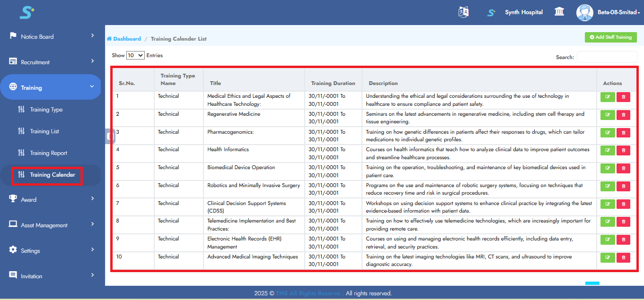Click the bank building icon in header
The height and width of the screenshot is (300, 644).
pos(559,12)
